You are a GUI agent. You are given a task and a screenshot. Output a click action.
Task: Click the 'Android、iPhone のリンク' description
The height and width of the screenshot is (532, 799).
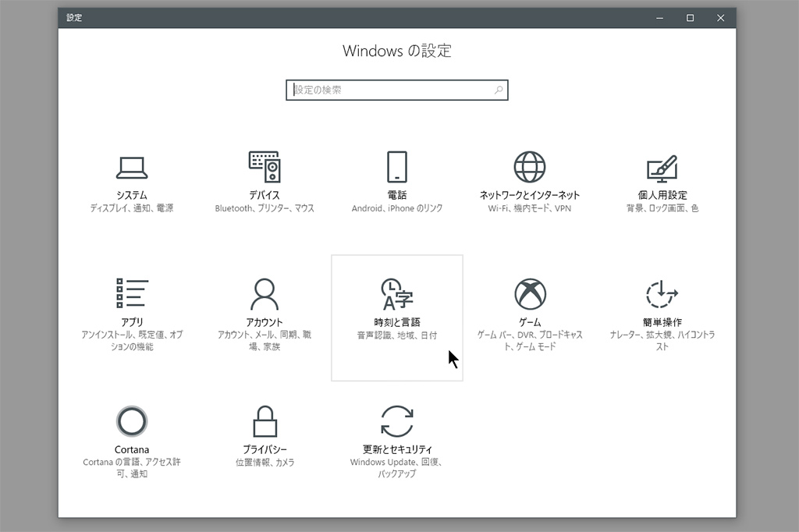[397, 208]
